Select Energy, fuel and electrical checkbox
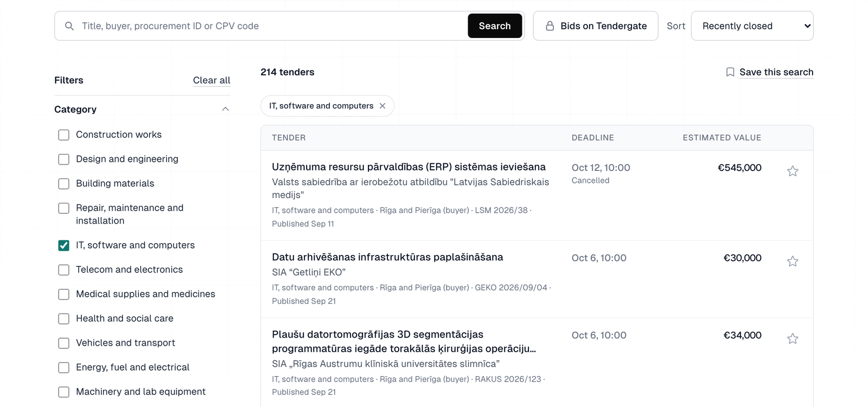 [64, 368]
